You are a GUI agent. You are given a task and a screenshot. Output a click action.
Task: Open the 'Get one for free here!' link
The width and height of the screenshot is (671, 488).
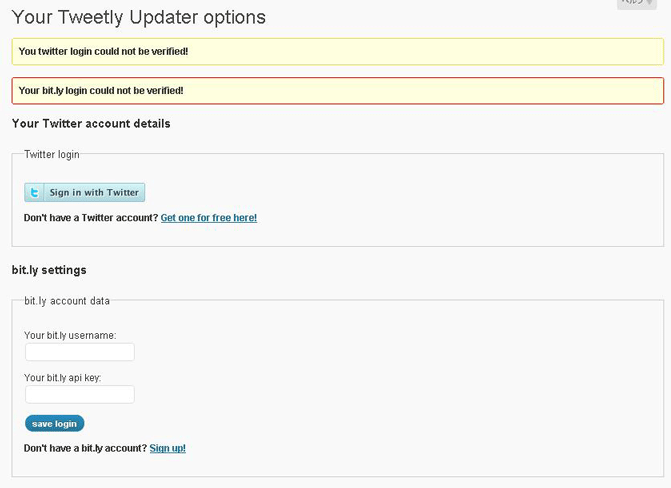(x=209, y=217)
